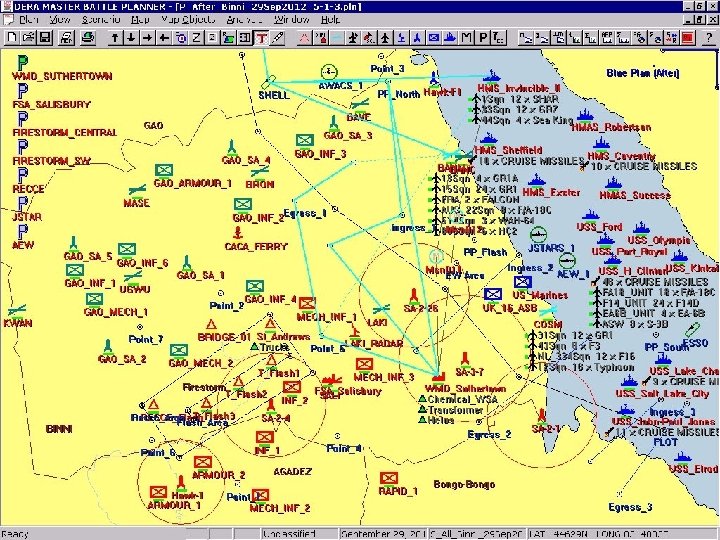Screen dimensions: 720x540
Task: Click the 'Point_3' waypoint label
Action: 388,69
